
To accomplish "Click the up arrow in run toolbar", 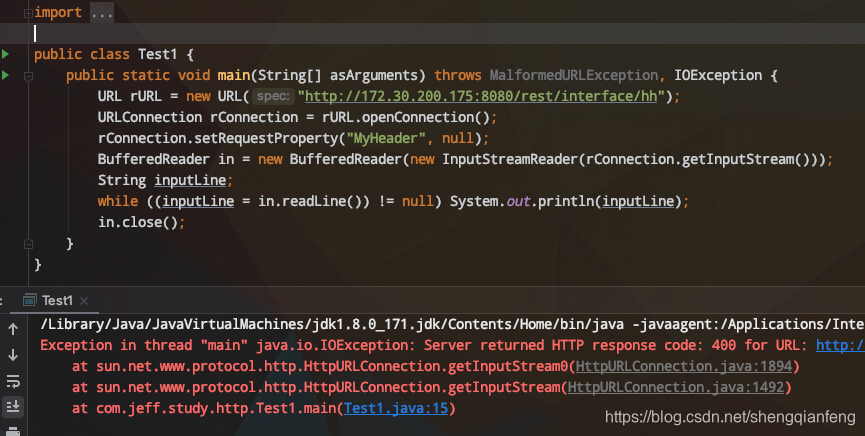I will tap(13, 329).
